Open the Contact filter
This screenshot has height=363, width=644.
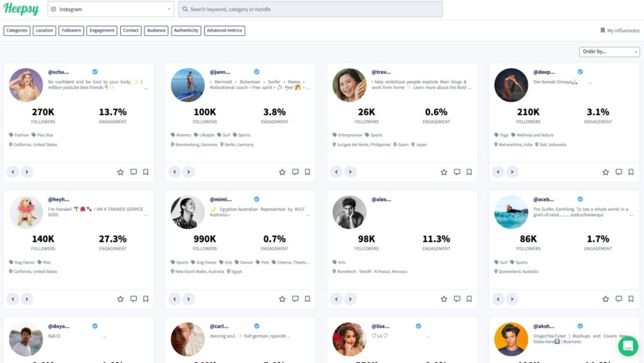(x=131, y=30)
